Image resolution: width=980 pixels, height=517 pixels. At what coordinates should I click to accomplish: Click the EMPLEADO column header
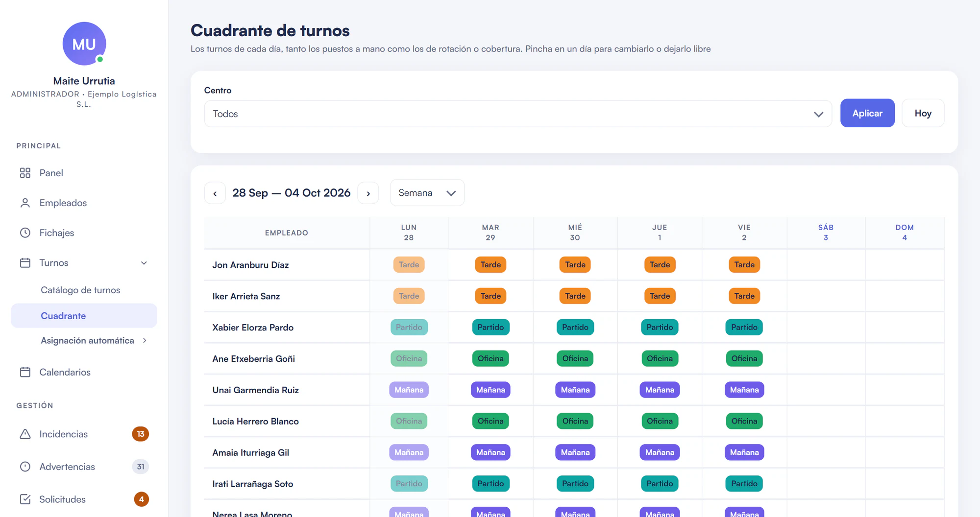point(287,233)
